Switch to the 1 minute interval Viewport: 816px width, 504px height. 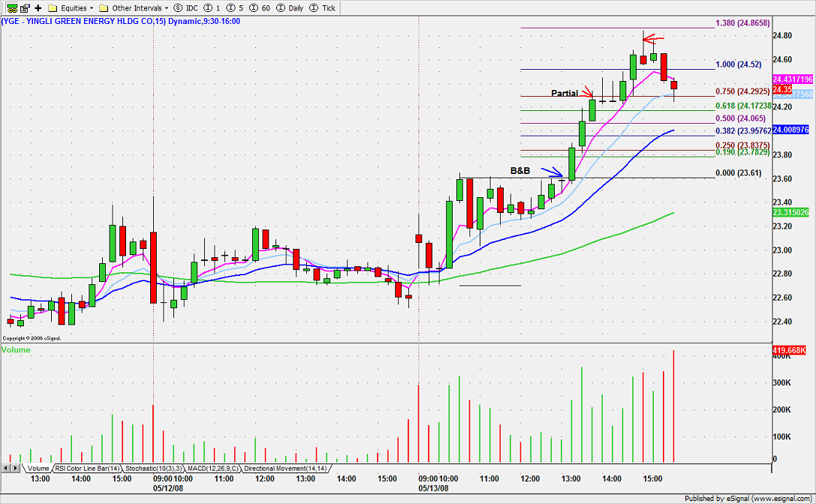212,7
